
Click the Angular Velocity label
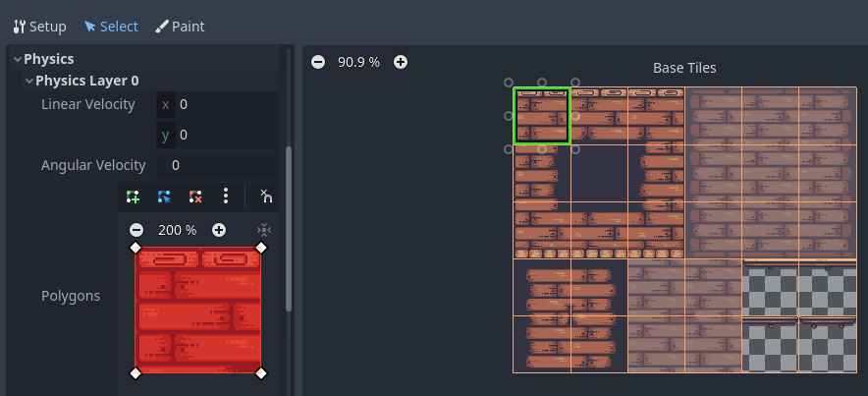tap(93, 165)
